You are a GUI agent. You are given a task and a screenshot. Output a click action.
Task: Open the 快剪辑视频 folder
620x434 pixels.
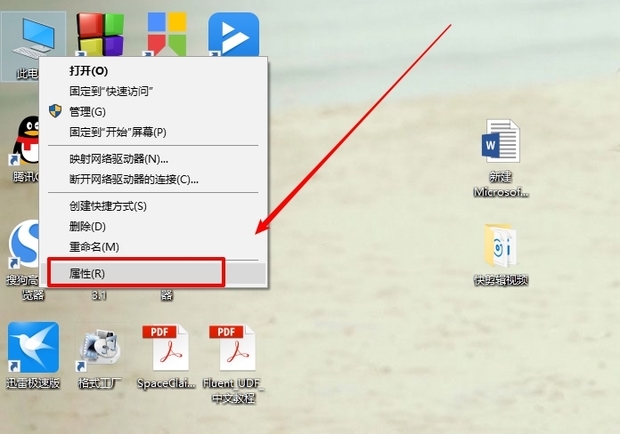[x=501, y=246]
